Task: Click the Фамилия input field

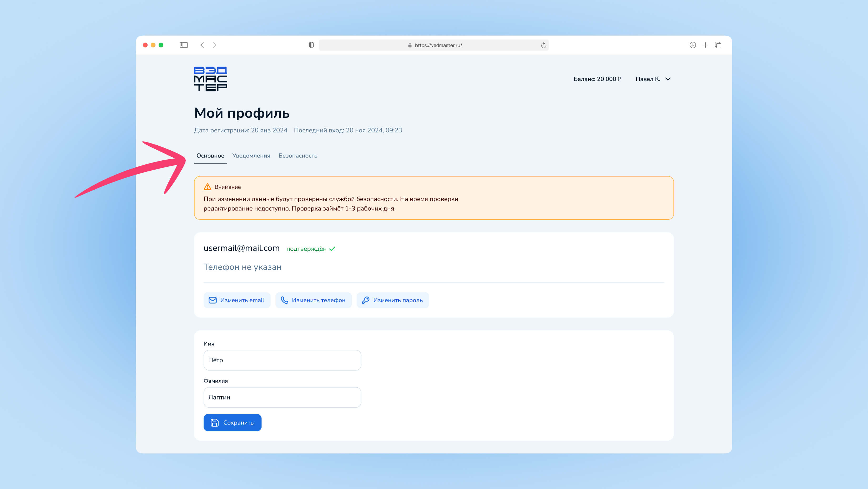Action: 282,397
